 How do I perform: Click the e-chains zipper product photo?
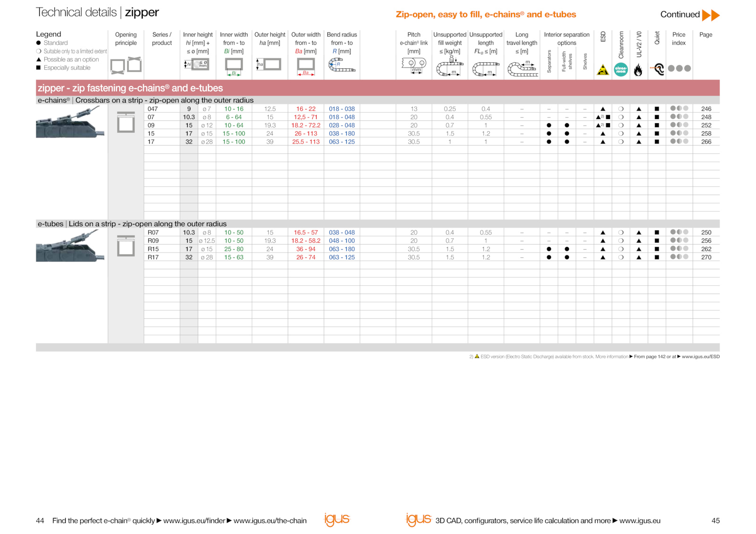pos(70,122)
